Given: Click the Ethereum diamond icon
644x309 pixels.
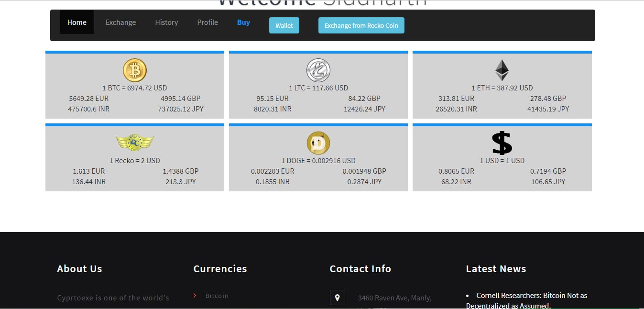Looking at the screenshot, I should coord(502,70).
